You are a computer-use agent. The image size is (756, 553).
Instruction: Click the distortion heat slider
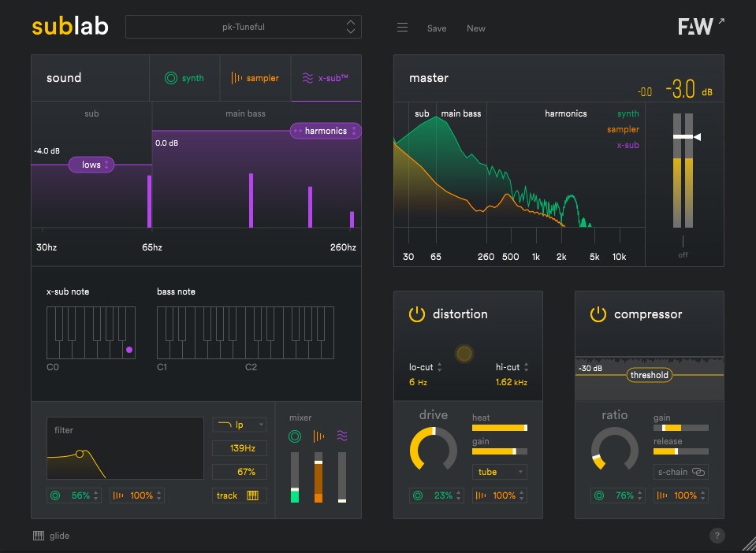[x=499, y=428]
